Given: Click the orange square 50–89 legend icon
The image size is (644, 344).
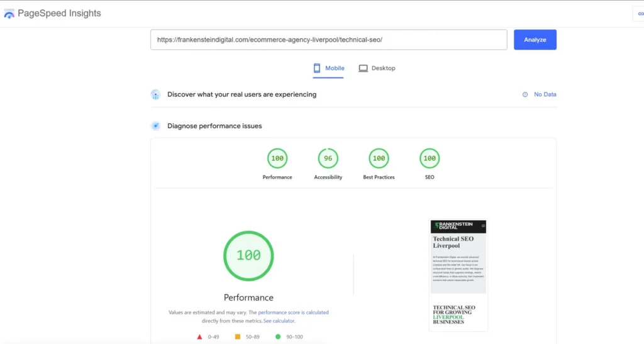Looking at the screenshot, I should point(237,336).
